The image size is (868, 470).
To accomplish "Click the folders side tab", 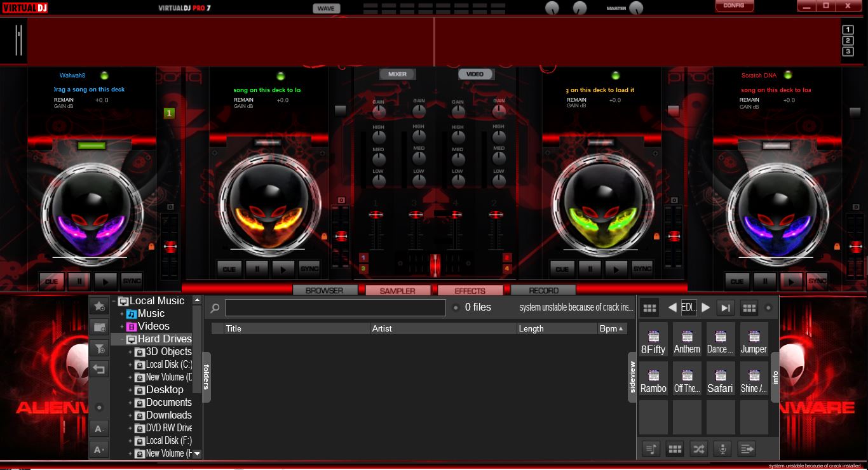I will 207,377.
